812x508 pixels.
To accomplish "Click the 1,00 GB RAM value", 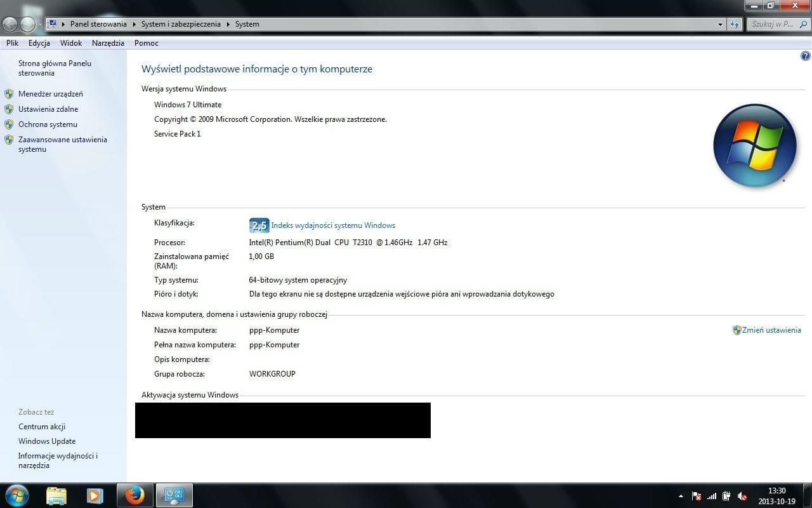I will 261,257.
